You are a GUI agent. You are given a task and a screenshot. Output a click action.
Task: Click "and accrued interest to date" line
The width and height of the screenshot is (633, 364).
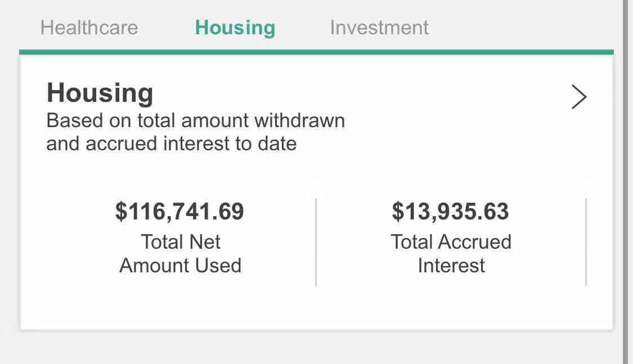(171, 144)
